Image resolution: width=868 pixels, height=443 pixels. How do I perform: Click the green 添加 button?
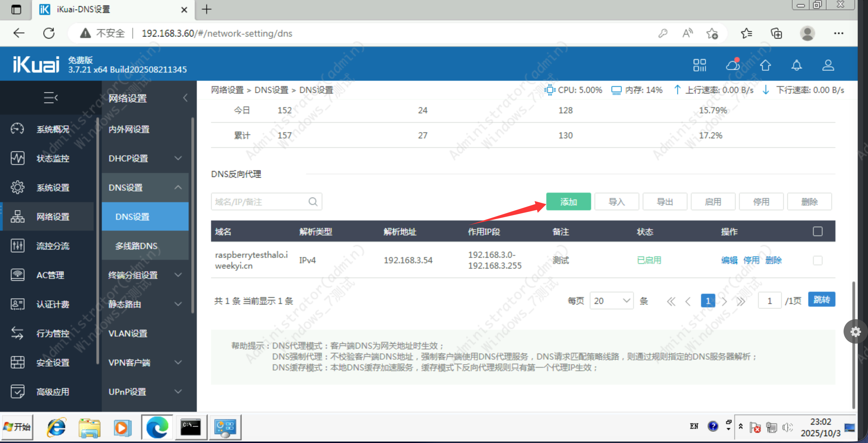click(568, 202)
